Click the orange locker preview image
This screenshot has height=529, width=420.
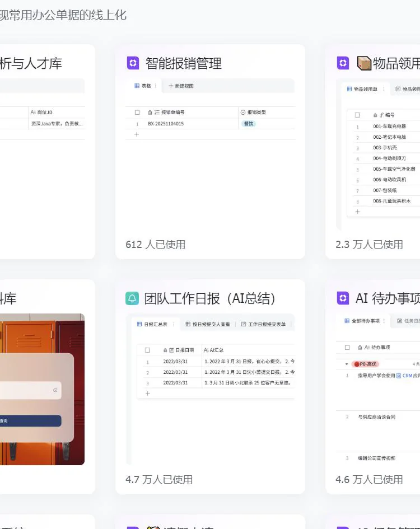click(42, 389)
